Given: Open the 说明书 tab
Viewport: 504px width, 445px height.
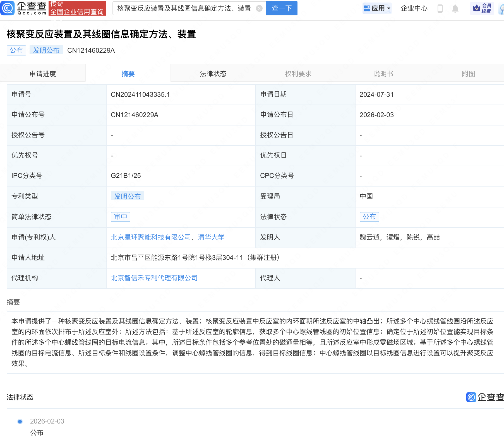Looking at the screenshot, I should coord(383,74).
